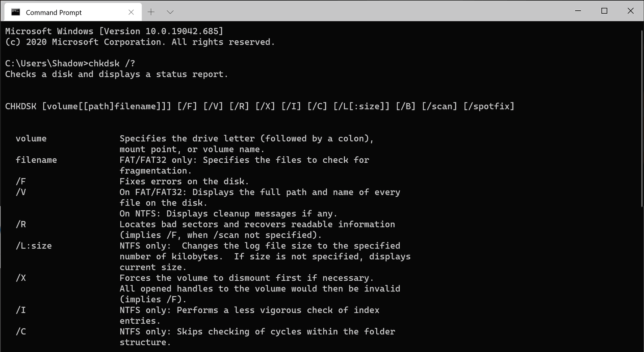Minimize the terminal window
The width and height of the screenshot is (644, 352).
[578, 11]
